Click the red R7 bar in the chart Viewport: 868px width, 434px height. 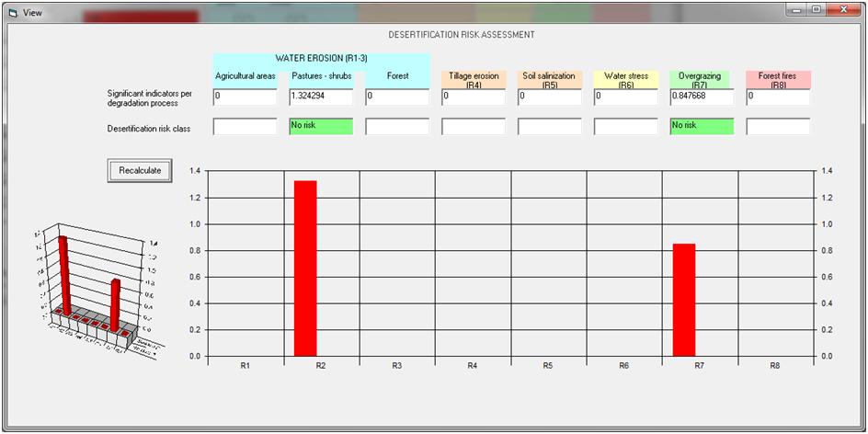pos(684,299)
